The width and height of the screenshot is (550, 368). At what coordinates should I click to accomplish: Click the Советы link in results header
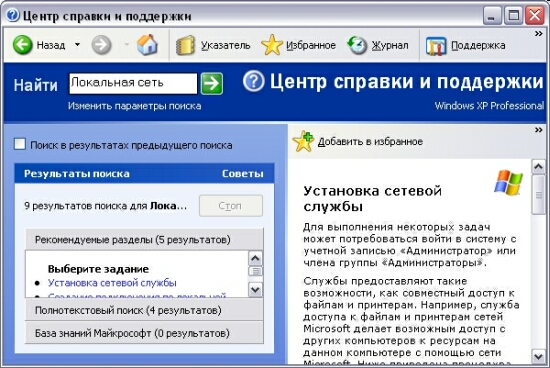[x=243, y=174]
